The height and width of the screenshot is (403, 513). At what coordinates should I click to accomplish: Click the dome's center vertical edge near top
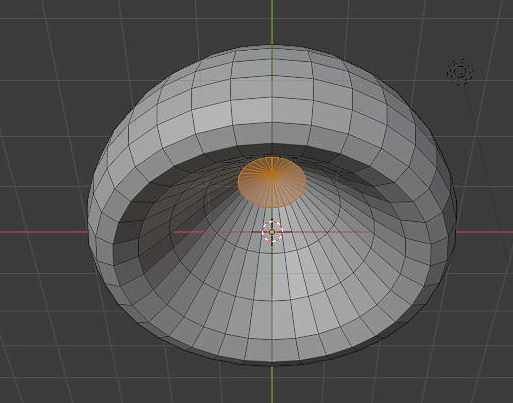(x=272, y=80)
